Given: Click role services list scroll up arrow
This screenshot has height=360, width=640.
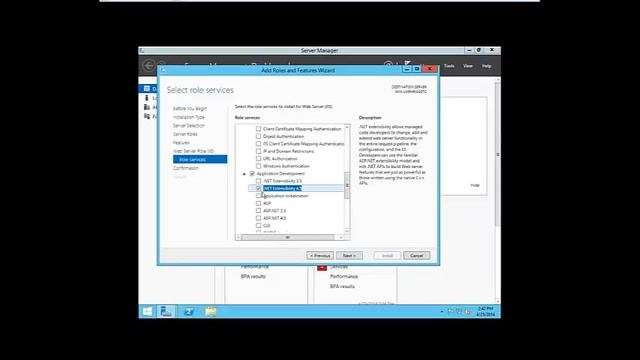Looking at the screenshot, I should (347, 127).
